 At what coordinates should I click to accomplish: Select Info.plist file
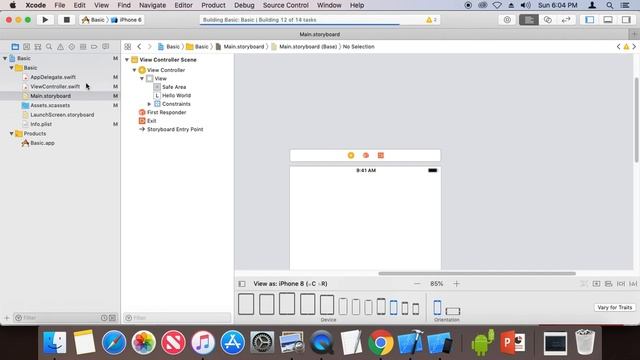pyautogui.click(x=41, y=124)
